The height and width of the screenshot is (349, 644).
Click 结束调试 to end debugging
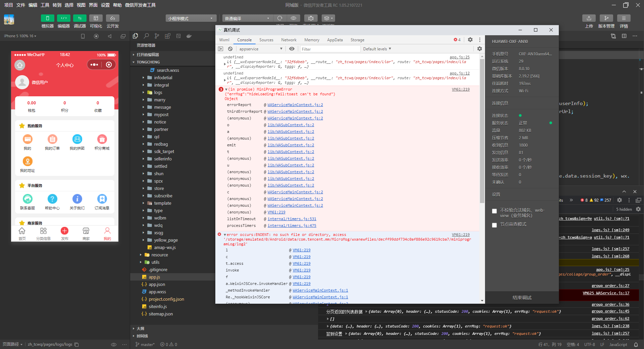click(x=522, y=298)
